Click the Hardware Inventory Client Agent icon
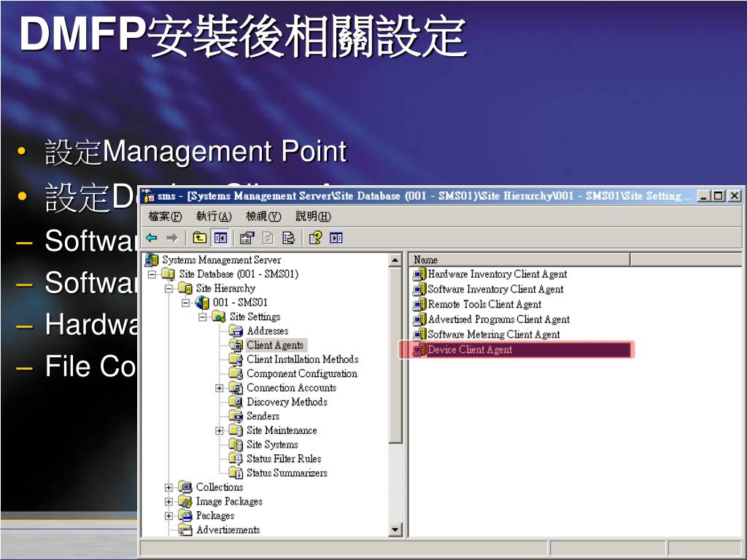Image resolution: width=747 pixels, height=560 pixels. [x=419, y=274]
